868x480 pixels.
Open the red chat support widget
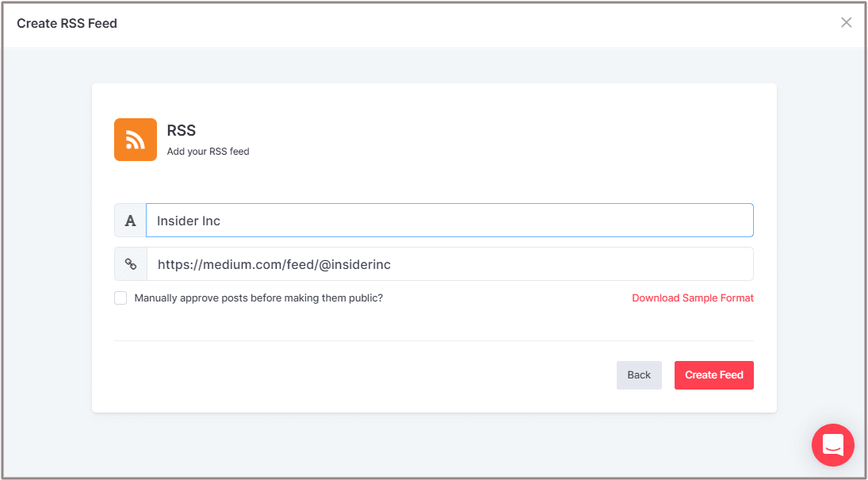coord(832,444)
